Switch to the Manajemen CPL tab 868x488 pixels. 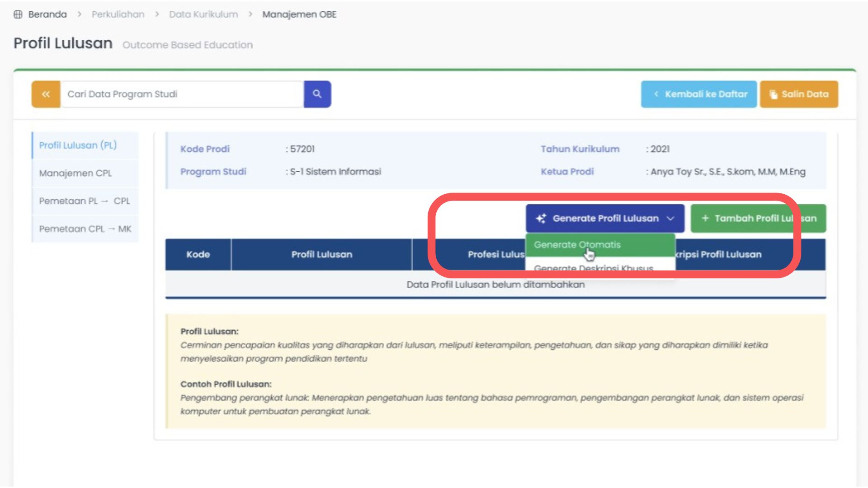(75, 174)
